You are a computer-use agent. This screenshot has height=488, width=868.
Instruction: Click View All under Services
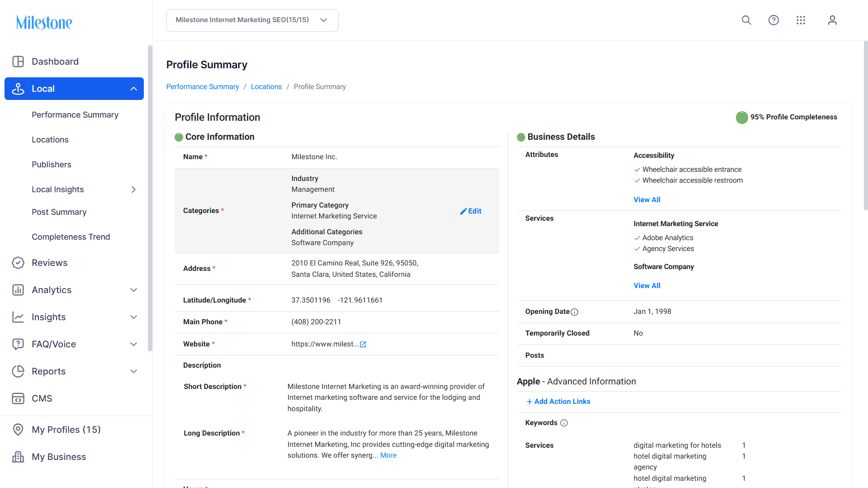(647, 286)
